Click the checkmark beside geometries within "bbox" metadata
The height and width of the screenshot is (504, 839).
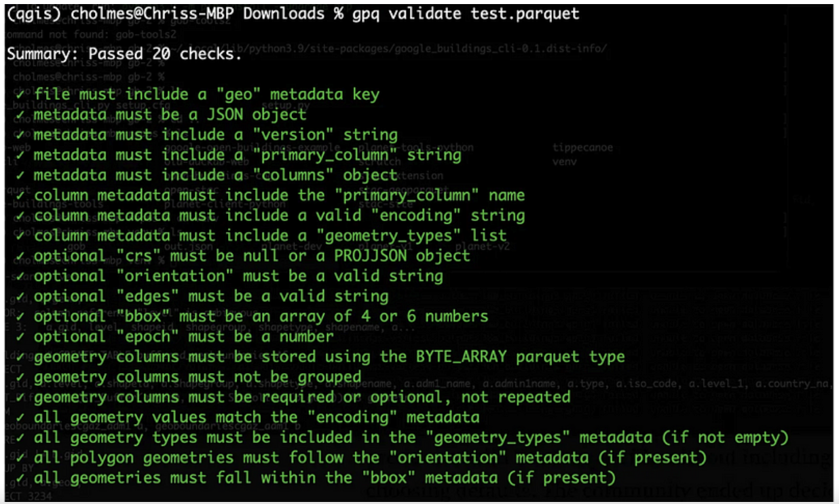(21, 478)
